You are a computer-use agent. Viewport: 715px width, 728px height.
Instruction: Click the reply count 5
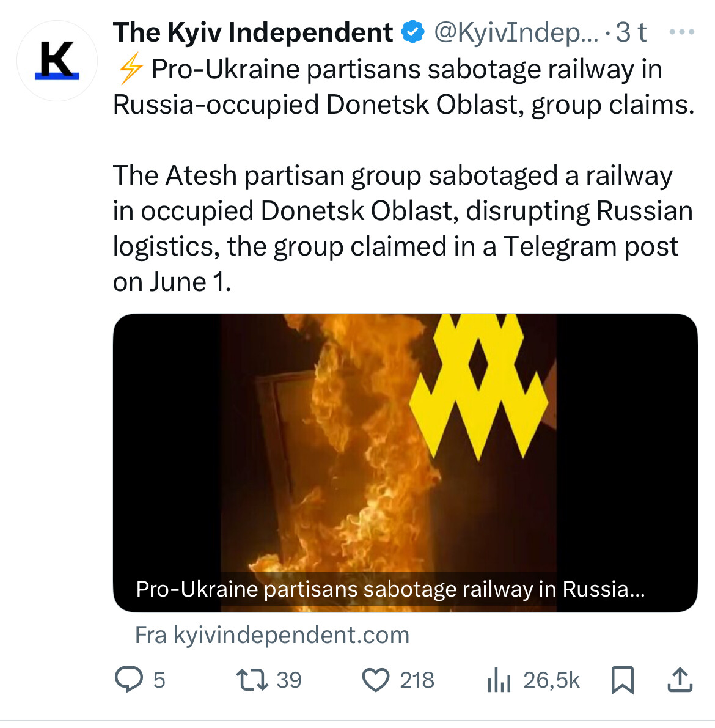tap(159, 680)
